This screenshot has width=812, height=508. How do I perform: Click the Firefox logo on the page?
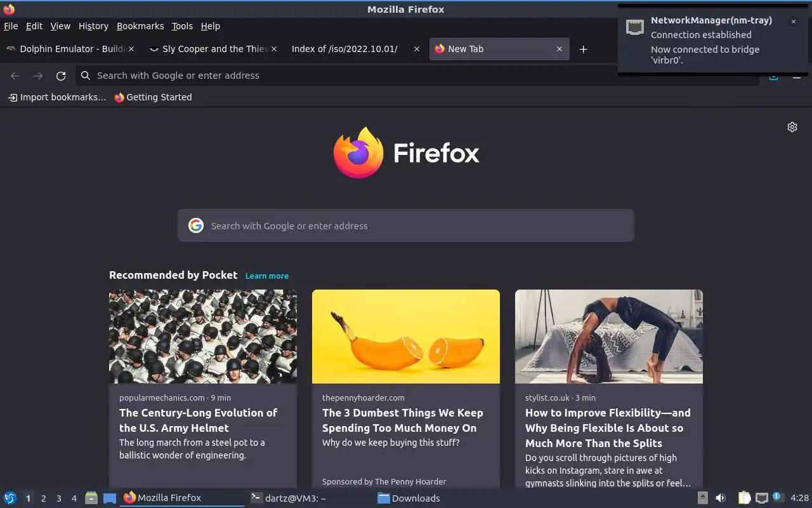click(407, 152)
